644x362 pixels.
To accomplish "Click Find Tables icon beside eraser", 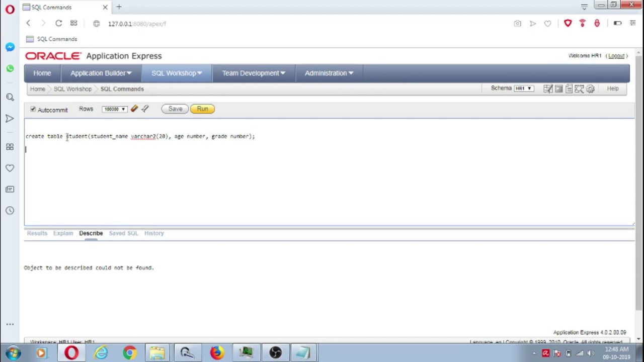I will (x=145, y=109).
